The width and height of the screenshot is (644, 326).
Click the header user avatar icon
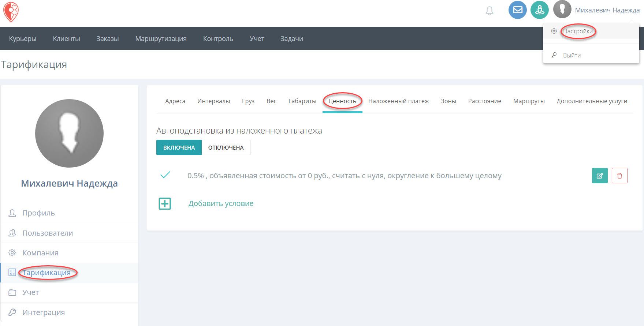point(562,10)
